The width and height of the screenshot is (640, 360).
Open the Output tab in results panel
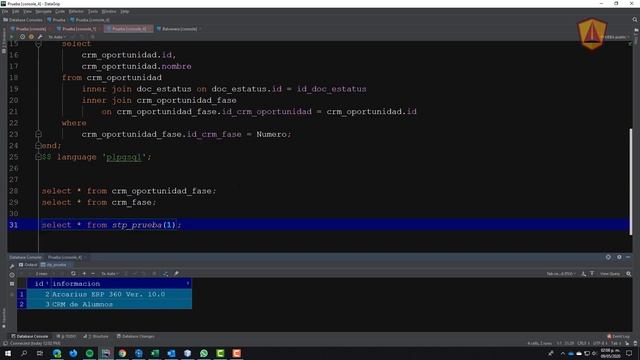(x=28, y=265)
